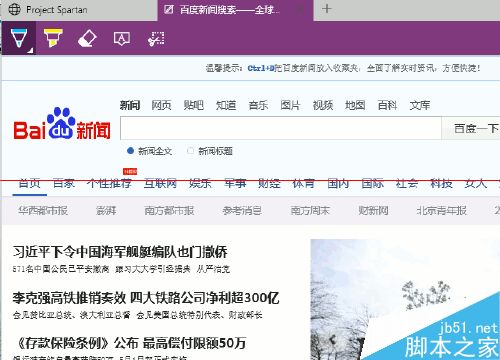Select 新闻 search category
The image size is (500, 360).
(x=130, y=105)
